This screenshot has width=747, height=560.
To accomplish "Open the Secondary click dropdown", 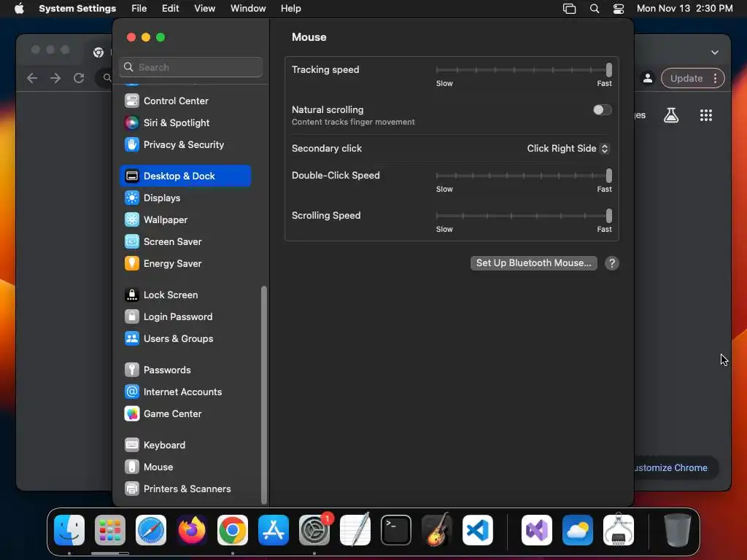I will (x=568, y=149).
